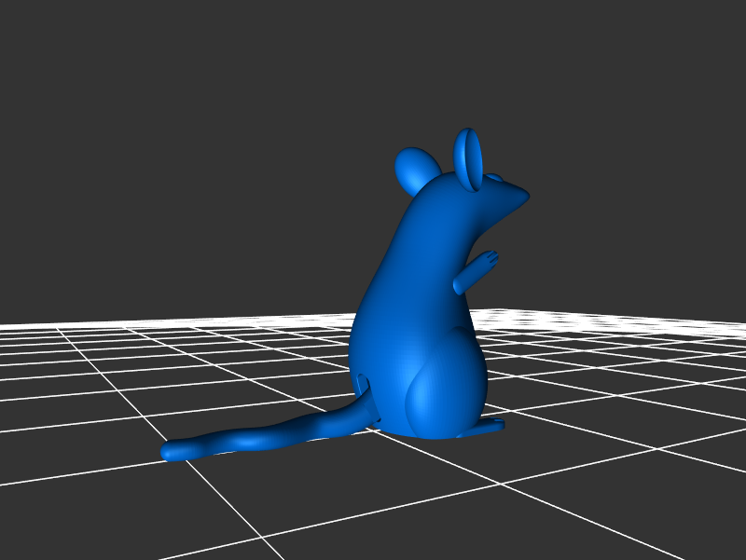Click the foreground grid below the tail
The height and width of the screenshot is (560, 746).
tap(280, 503)
